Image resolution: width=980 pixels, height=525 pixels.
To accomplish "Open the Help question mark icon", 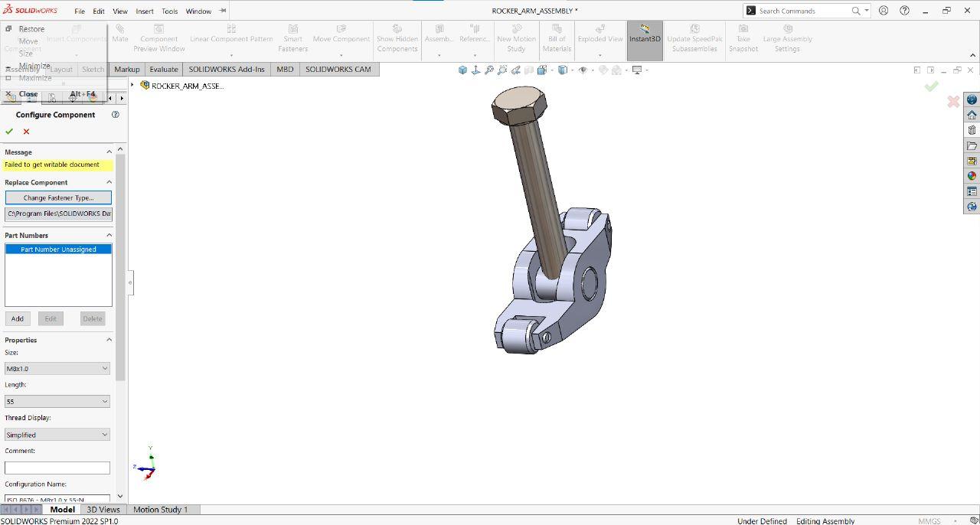I will 905,11.
